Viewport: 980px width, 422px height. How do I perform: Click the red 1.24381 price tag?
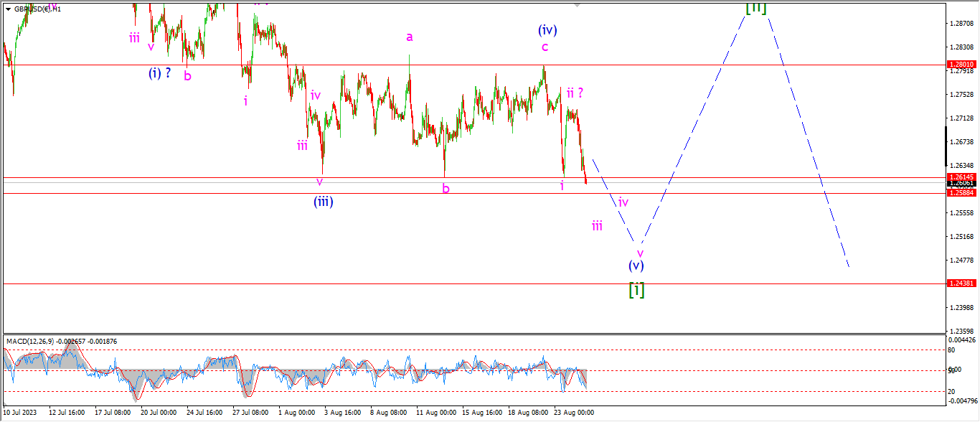click(x=961, y=283)
